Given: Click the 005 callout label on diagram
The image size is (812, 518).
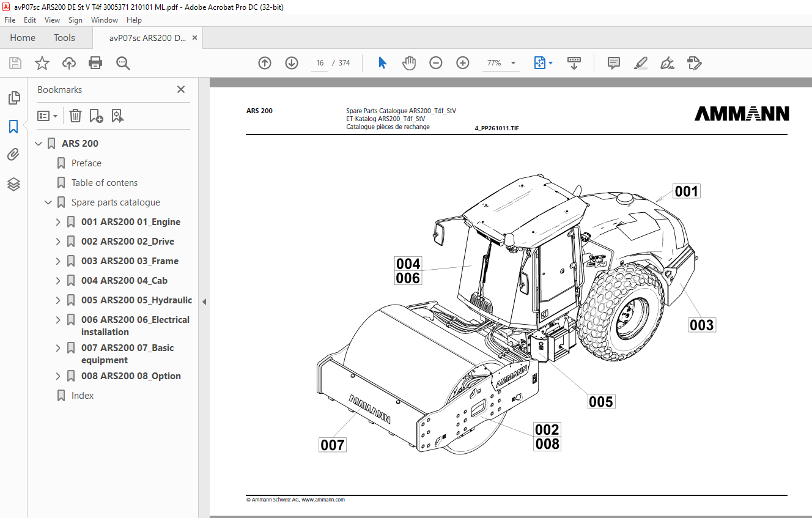Looking at the screenshot, I should [x=601, y=401].
